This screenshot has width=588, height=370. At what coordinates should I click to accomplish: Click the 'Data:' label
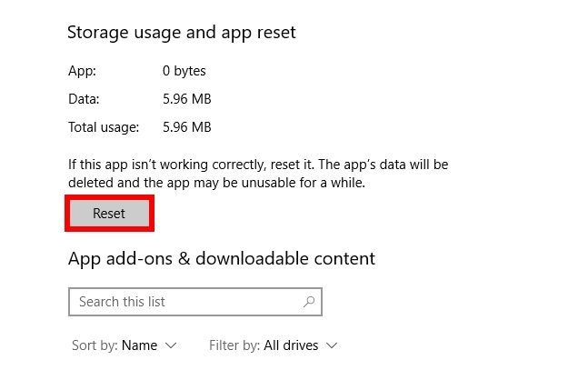(84, 99)
